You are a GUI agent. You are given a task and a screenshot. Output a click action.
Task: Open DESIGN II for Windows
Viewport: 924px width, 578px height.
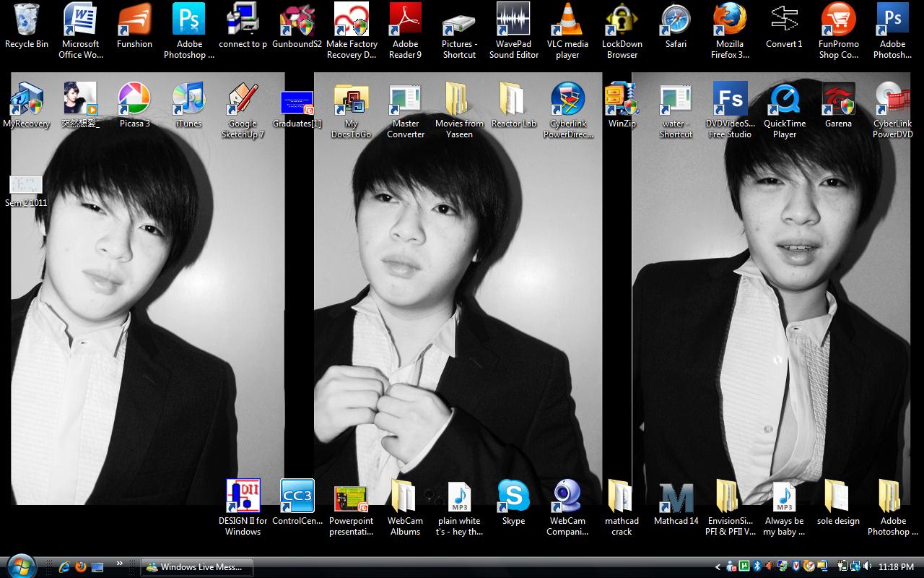coord(243,508)
